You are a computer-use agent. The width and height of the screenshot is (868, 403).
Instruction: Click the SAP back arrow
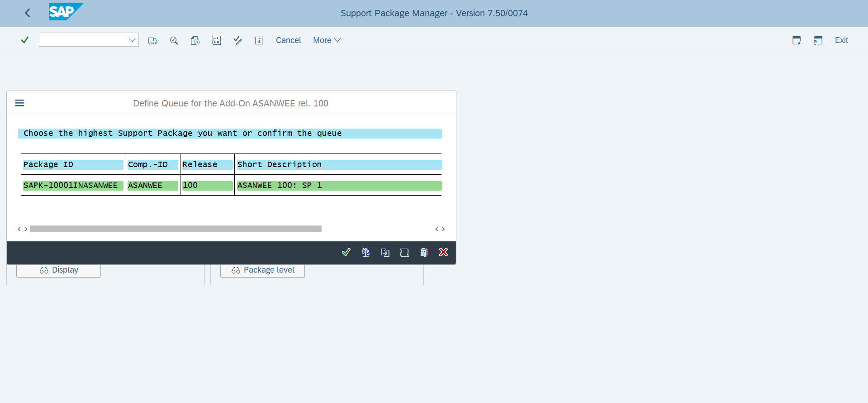[x=28, y=13]
